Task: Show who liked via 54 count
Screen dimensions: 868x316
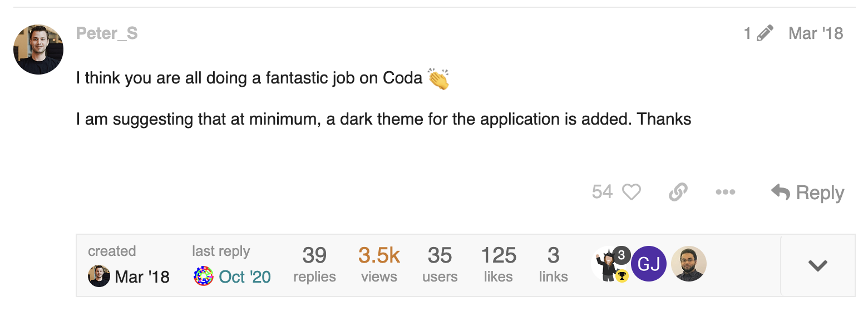Action: click(x=602, y=192)
